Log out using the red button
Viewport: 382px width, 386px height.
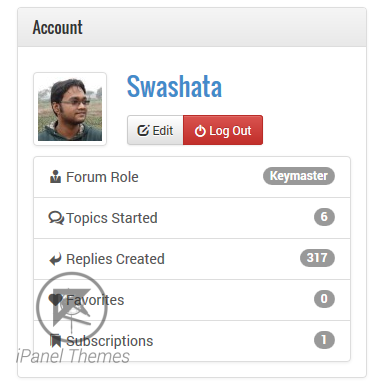pos(223,130)
